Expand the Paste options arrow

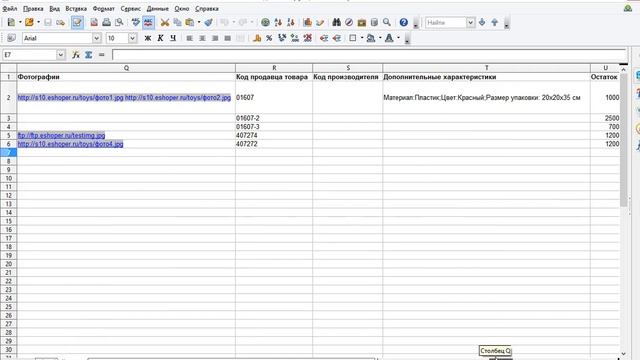(x=199, y=22)
